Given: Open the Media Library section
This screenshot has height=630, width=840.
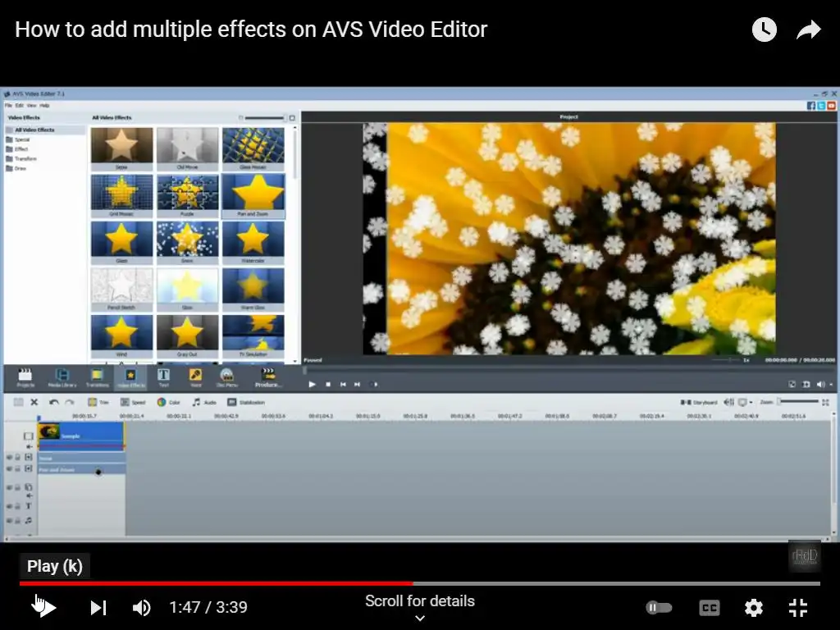Looking at the screenshot, I should pyautogui.click(x=62, y=377).
